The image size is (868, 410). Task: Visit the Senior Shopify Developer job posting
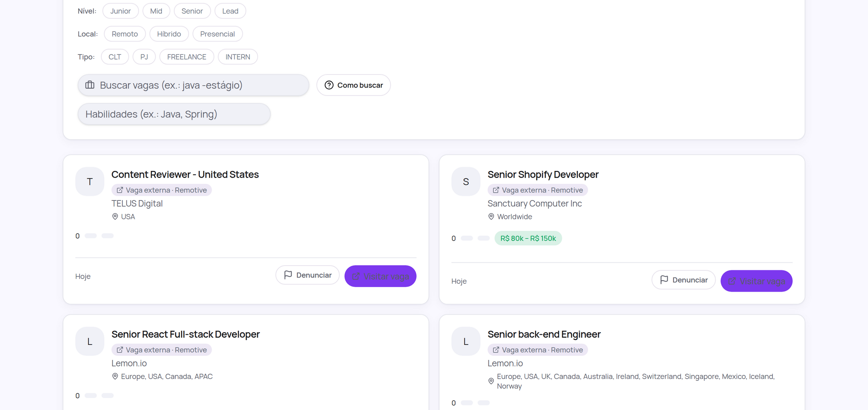pos(756,281)
